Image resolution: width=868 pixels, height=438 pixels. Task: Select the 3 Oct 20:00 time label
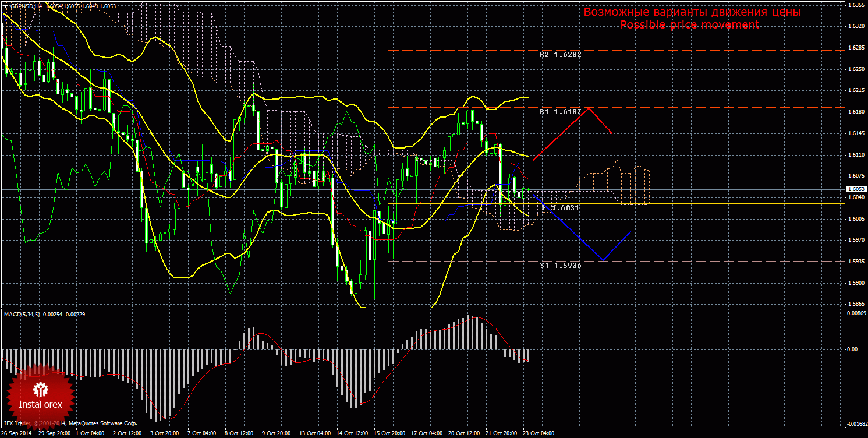tap(164, 433)
